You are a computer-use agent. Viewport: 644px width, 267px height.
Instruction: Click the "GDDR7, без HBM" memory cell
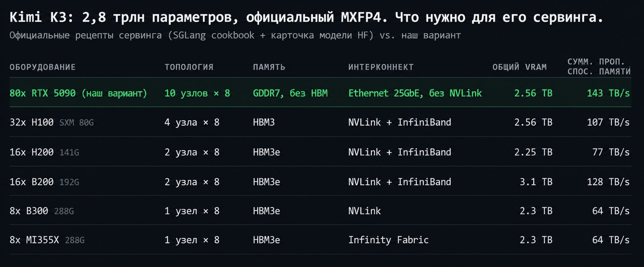coord(290,93)
